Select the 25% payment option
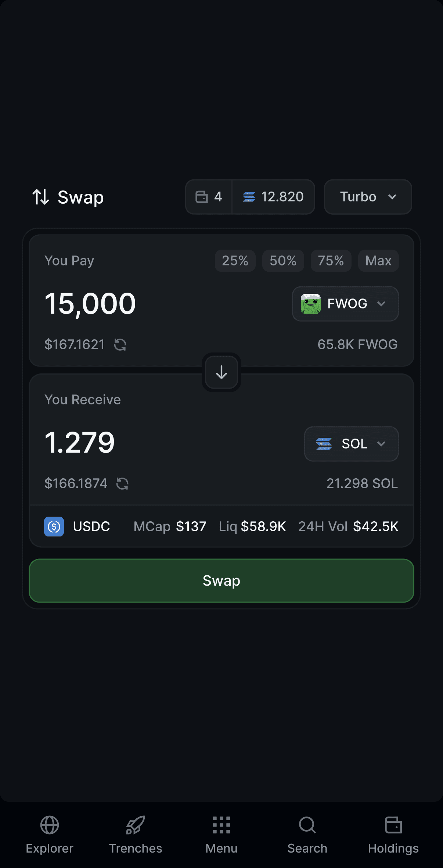Screen dimensions: 443x868 (235, 261)
